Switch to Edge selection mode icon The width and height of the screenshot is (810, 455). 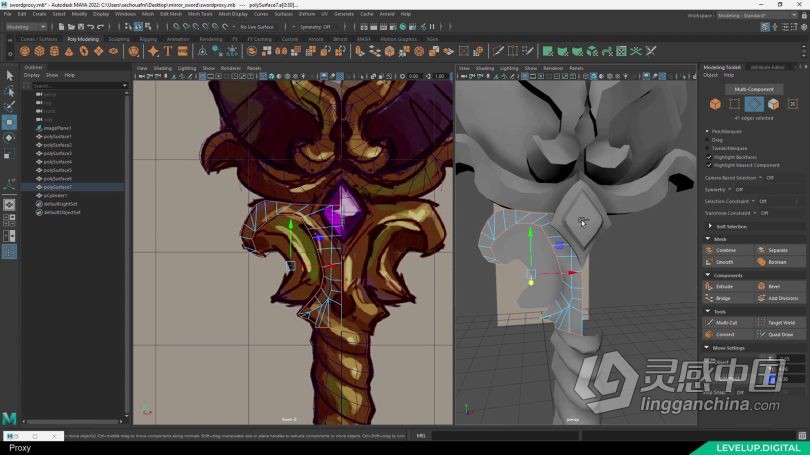pos(754,104)
